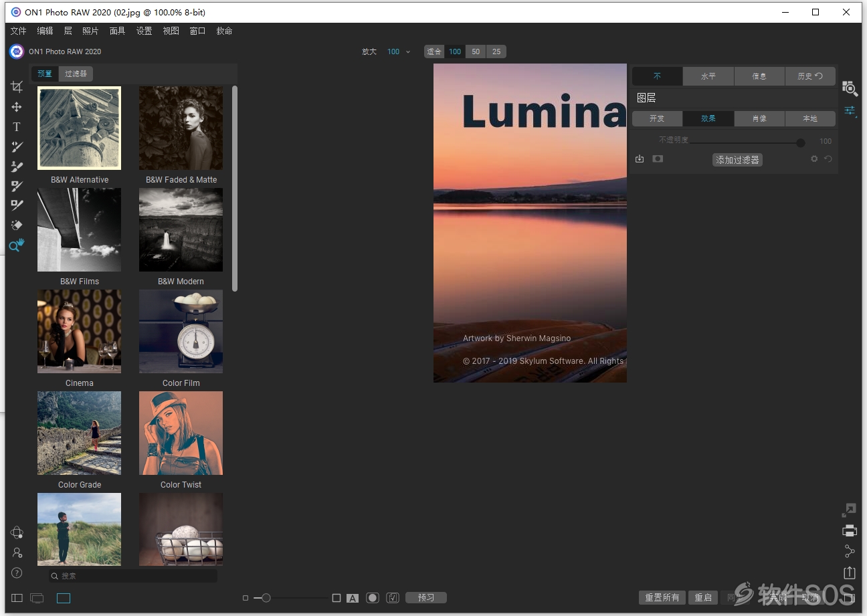This screenshot has height=616, width=867.
Task: Open the filter settings gear icon
Action: [x=814, y=159]
